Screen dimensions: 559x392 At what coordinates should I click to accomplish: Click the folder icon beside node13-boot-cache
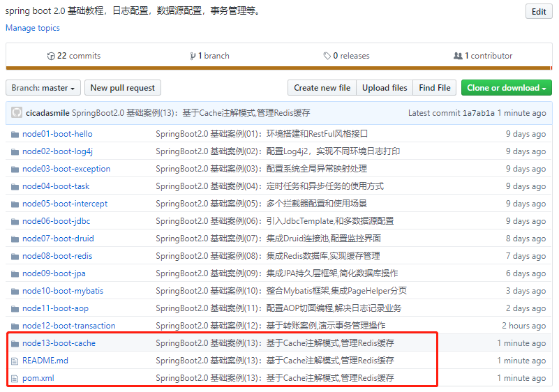click(x=15, y=344)
